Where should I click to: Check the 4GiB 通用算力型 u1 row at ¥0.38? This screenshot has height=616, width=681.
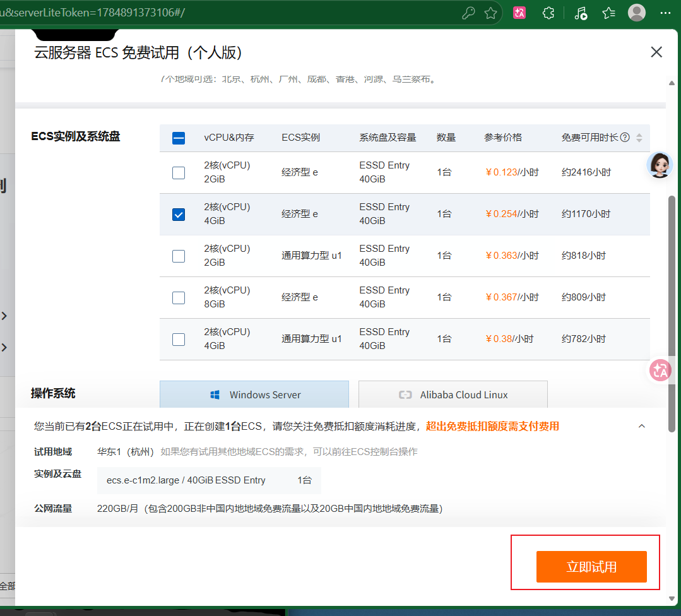pos(179,340)
